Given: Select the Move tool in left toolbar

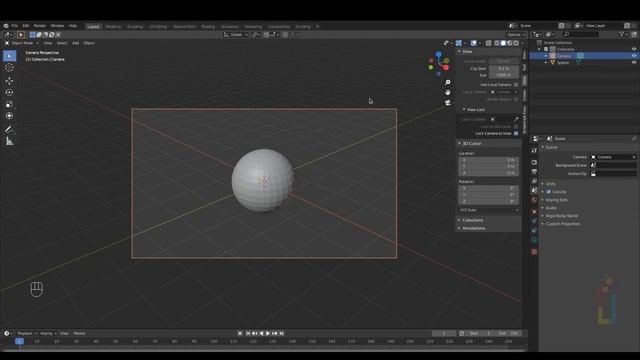Looking at the screenshot, I should click(9, 81).
